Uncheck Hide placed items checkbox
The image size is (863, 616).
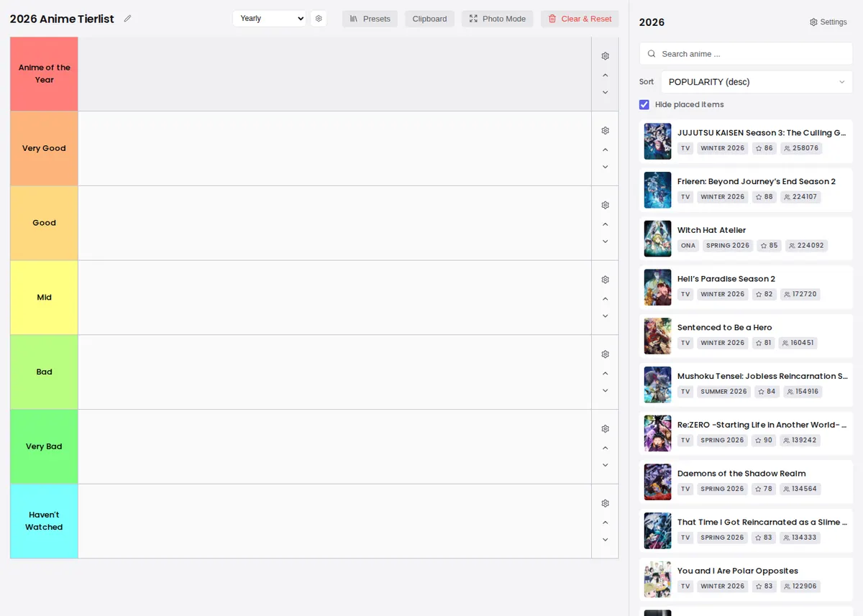pyautogui.click(x=644, y=105)
